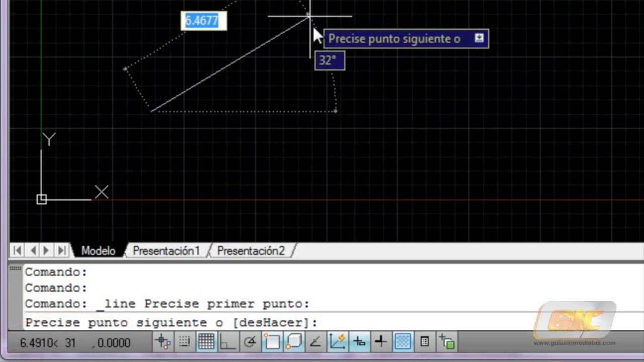Click the Object Snap icon

pyautogui.click(x=272, y=342)
